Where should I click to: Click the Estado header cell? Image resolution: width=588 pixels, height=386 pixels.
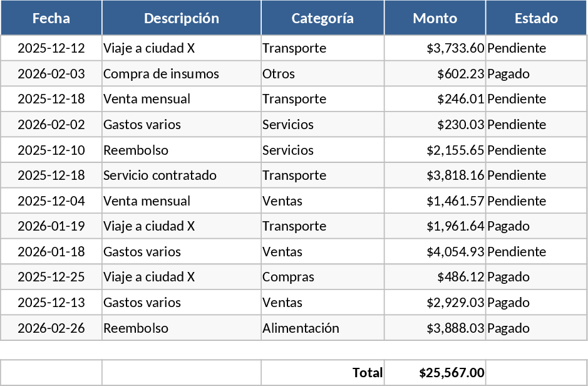click(x=536, y=18)
